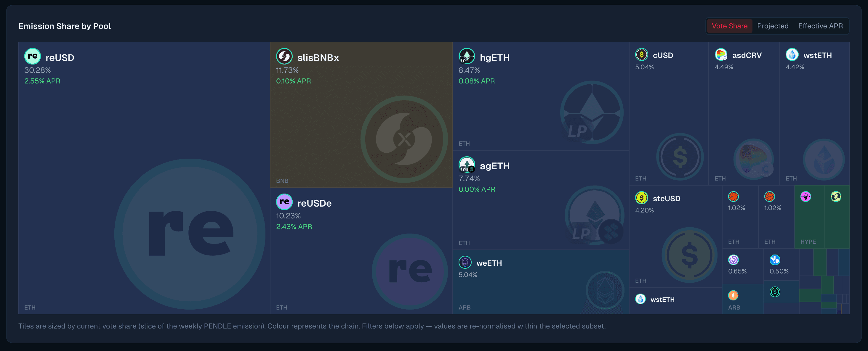Click the 5.04% value under cUSD
The image size is (868, 351).
[645, 67]
